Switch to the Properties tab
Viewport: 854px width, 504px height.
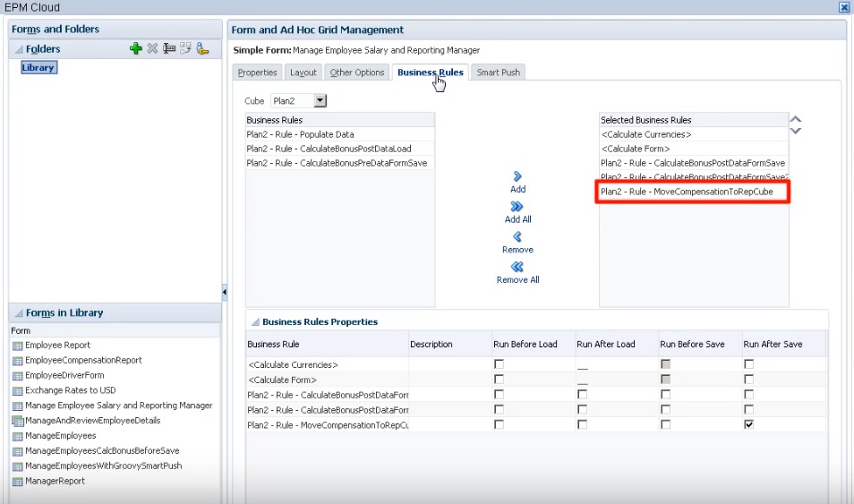click(257, 73)
